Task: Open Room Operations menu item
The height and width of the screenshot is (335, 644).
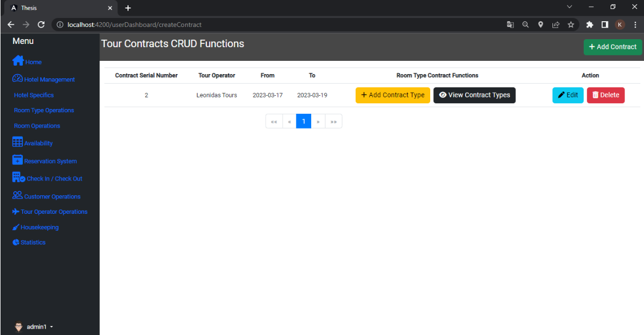Action: pyautogui.click(x=37, y=126)
